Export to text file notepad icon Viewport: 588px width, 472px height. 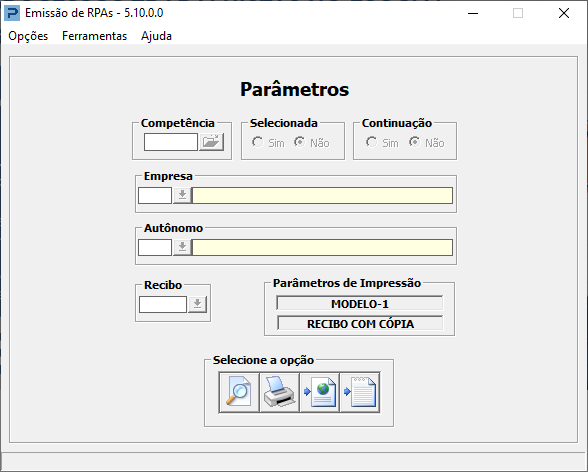pyautogui.click(x=360, y=393)
